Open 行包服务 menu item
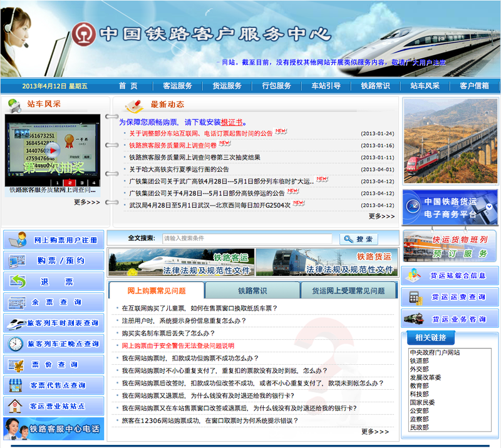 (276, 86)
